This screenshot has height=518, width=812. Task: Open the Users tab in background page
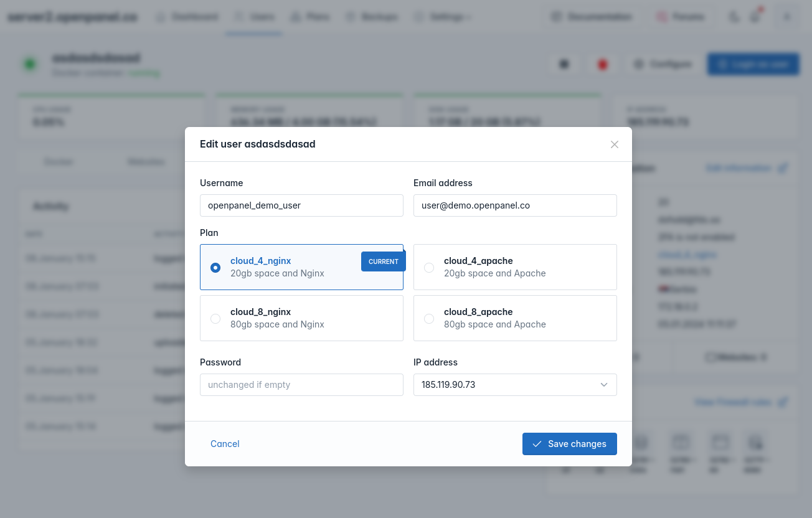254,17
